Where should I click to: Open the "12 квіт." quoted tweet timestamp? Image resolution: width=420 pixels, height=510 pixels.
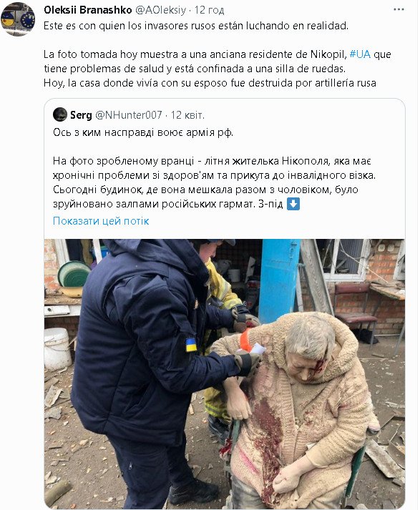click(187, 115)
